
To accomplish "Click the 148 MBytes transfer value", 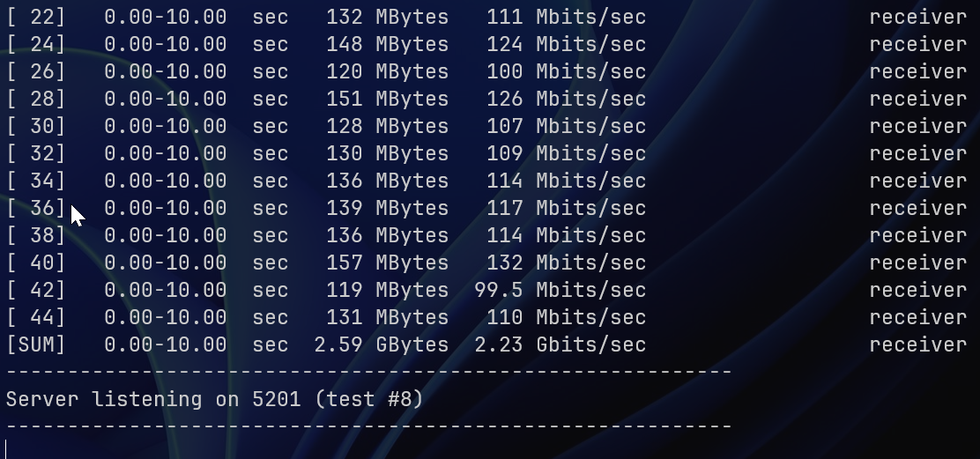I will pyautogui.click(x=388, y=44).
